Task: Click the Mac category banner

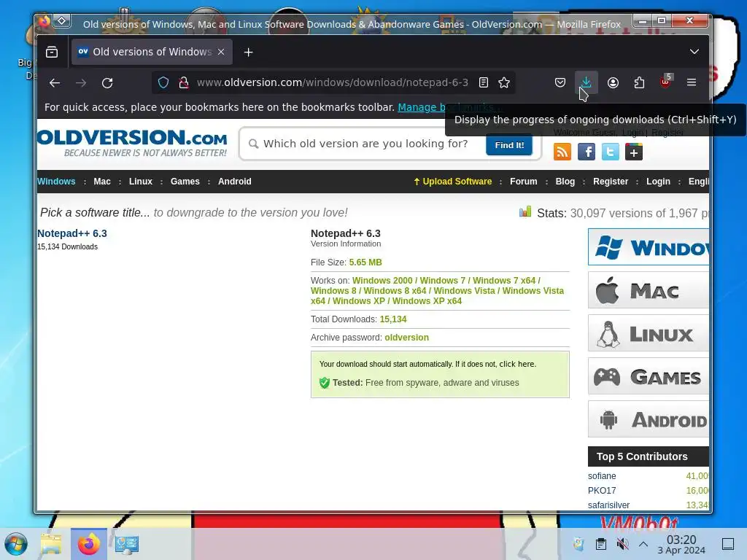Action: [649, 290]
